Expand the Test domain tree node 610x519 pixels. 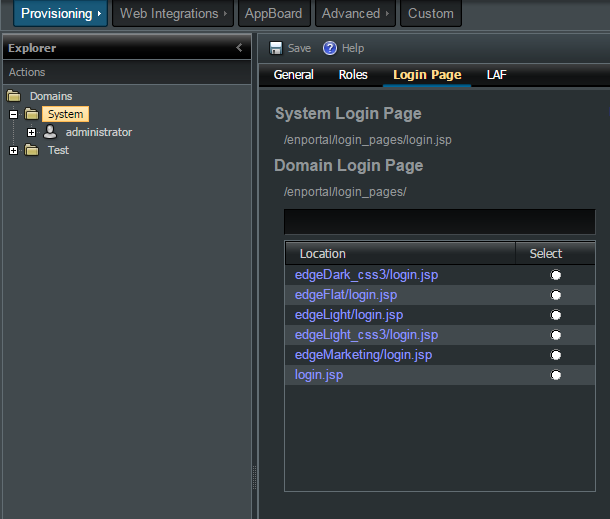[13, 151]
